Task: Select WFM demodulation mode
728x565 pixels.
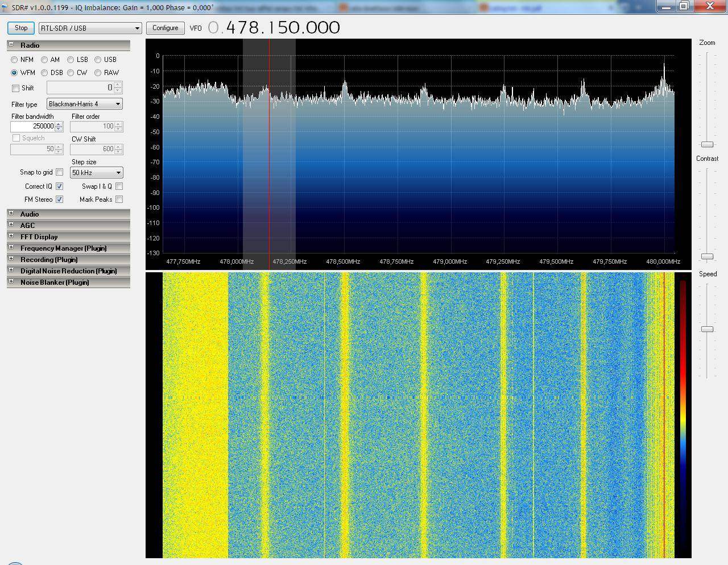Action: click(14, 73)
